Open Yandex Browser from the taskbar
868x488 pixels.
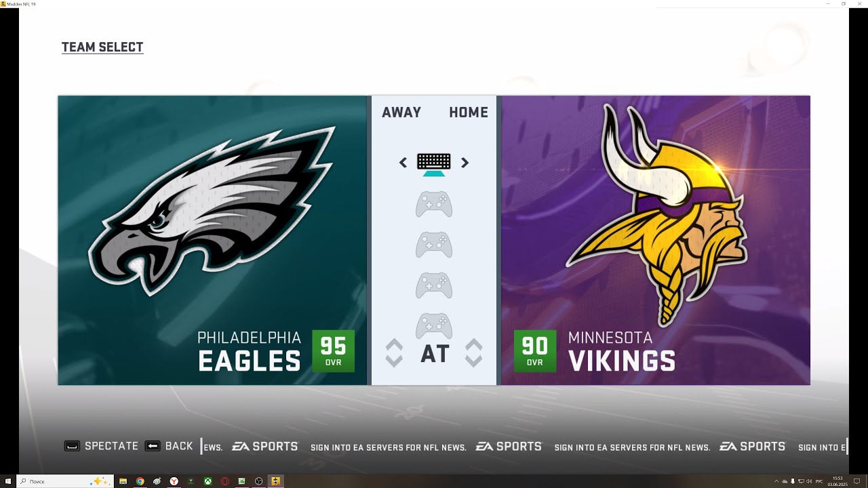coord(174,481)
